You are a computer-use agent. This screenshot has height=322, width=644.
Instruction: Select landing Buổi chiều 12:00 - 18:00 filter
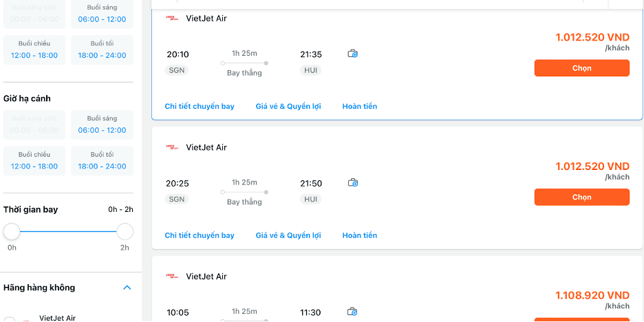[34, 161]
